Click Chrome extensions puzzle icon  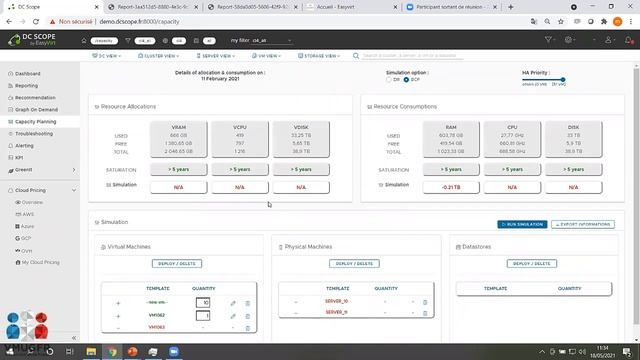click(604, 22)
